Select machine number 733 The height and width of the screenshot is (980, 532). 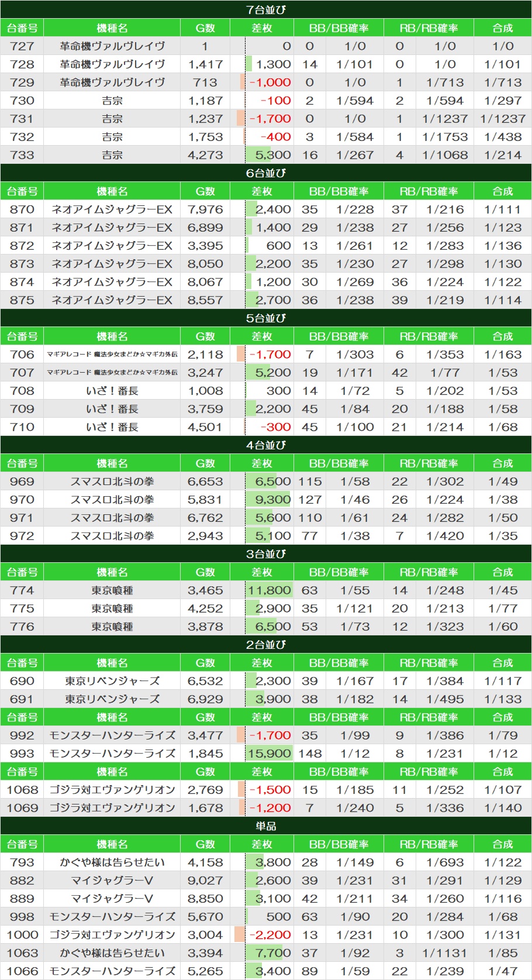22,154
